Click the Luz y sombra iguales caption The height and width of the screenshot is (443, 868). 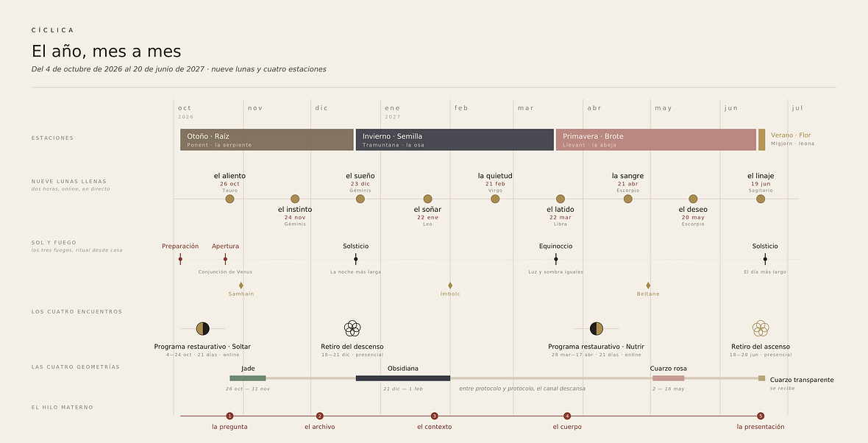point(556,272)
